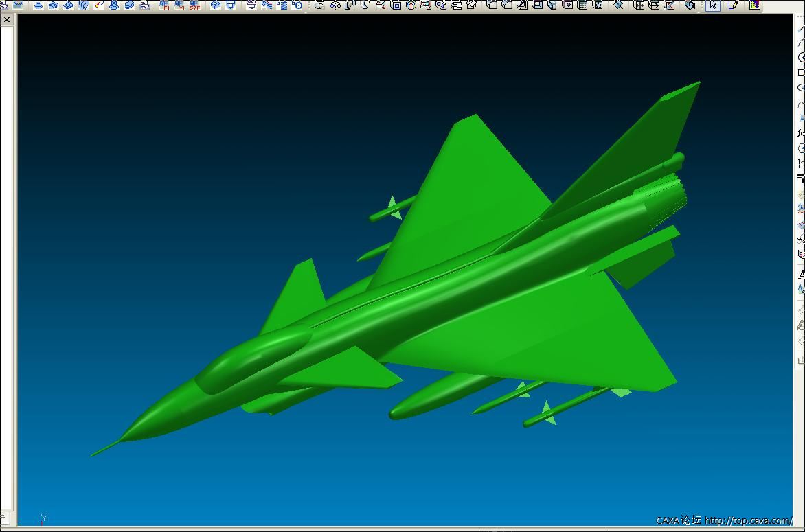Click the rotate view icon
The image size is (805, 532).
pyautogui.click(x=690, y=5)
